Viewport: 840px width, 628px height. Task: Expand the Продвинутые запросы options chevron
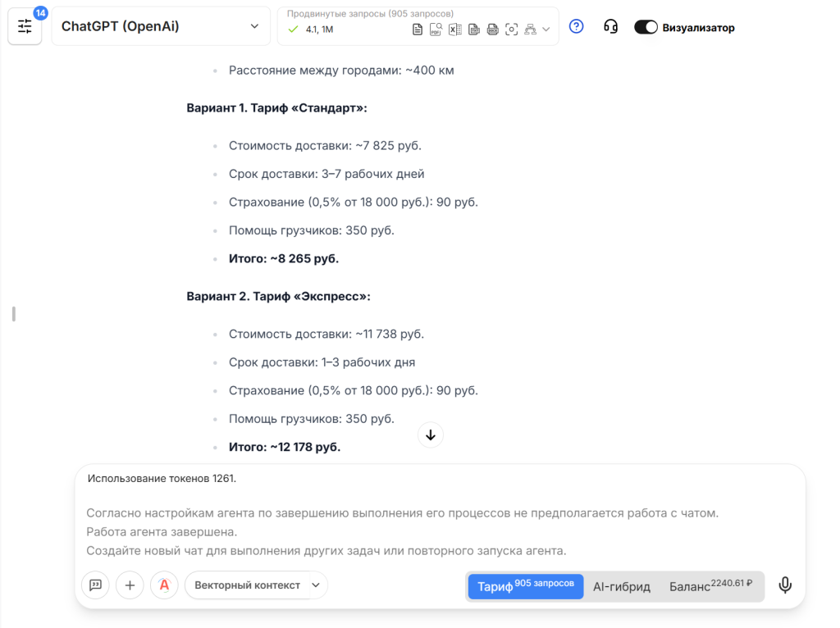click(546, 30)
